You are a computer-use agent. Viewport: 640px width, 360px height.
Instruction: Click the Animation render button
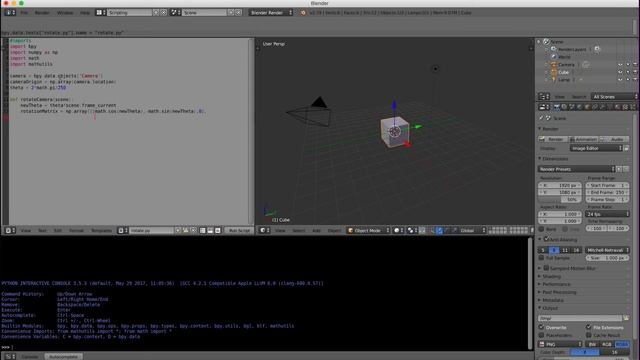583,139
